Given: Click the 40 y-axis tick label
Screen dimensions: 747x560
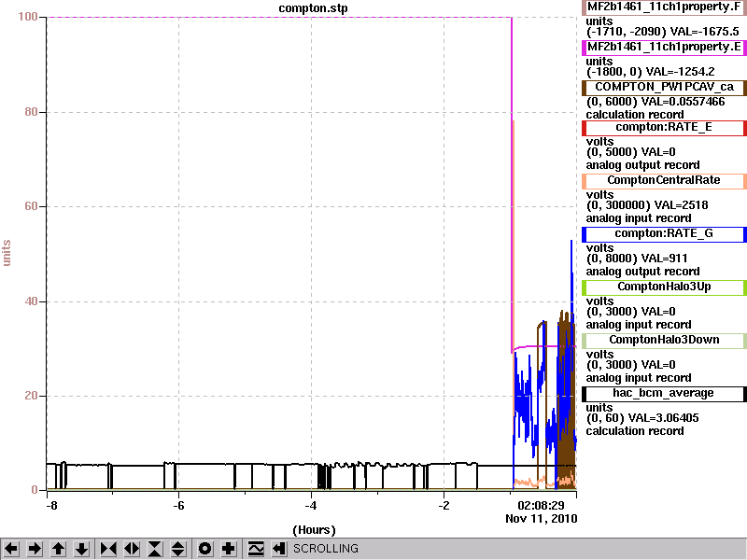Looking at the screenshot, I should 31,301.
